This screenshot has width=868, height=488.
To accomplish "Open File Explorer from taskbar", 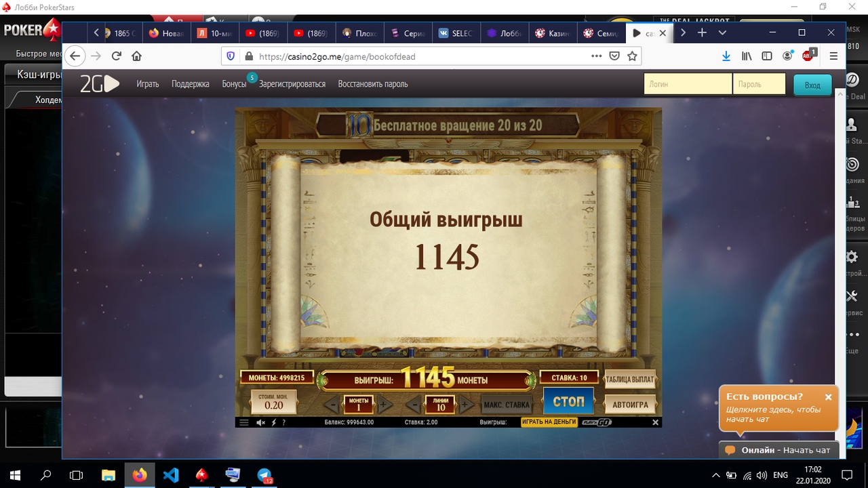I will click(x=108, y=474).
